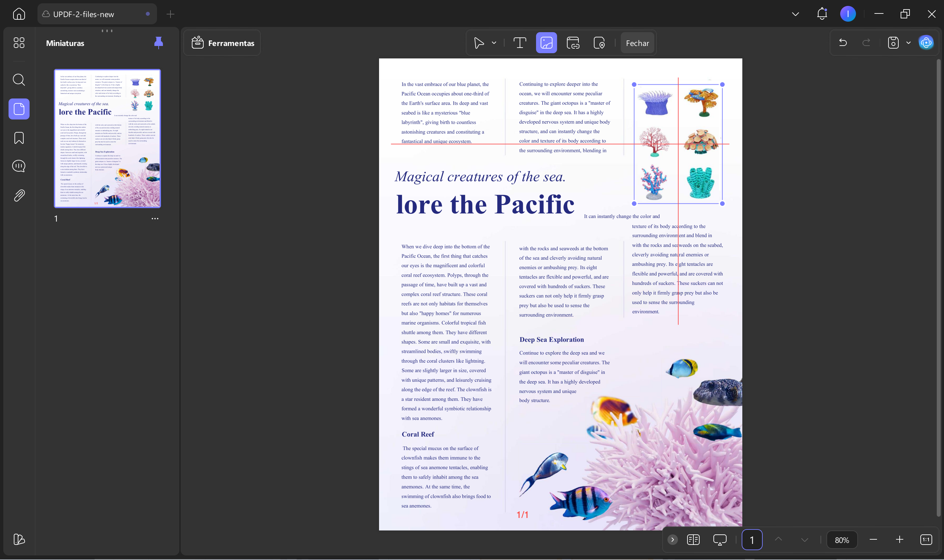The width and height of the screenshot is (944, 560).
Task: Switch to the UPDF-2-files-new tab
Action: 84,14
